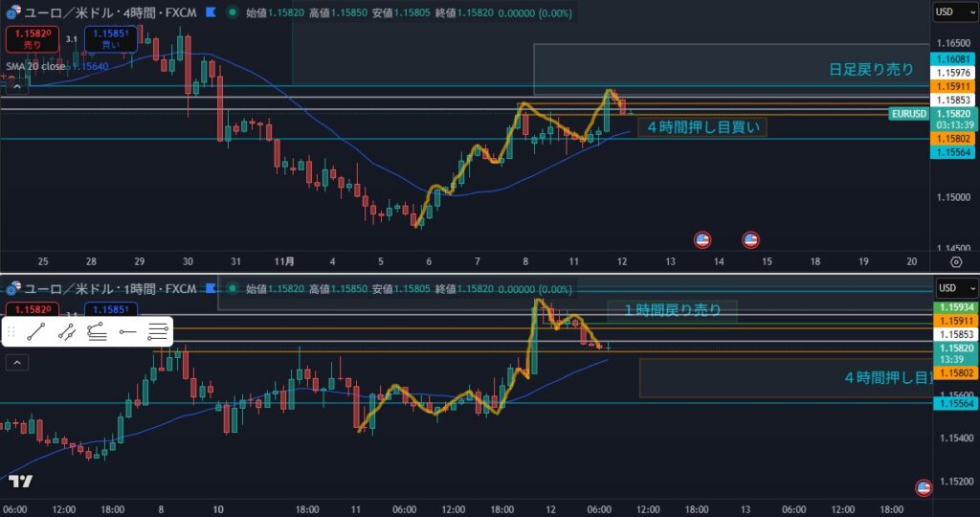Pick the Regression Trend drawing tool
The image size is (980, 517).
[x=97, y=332]
